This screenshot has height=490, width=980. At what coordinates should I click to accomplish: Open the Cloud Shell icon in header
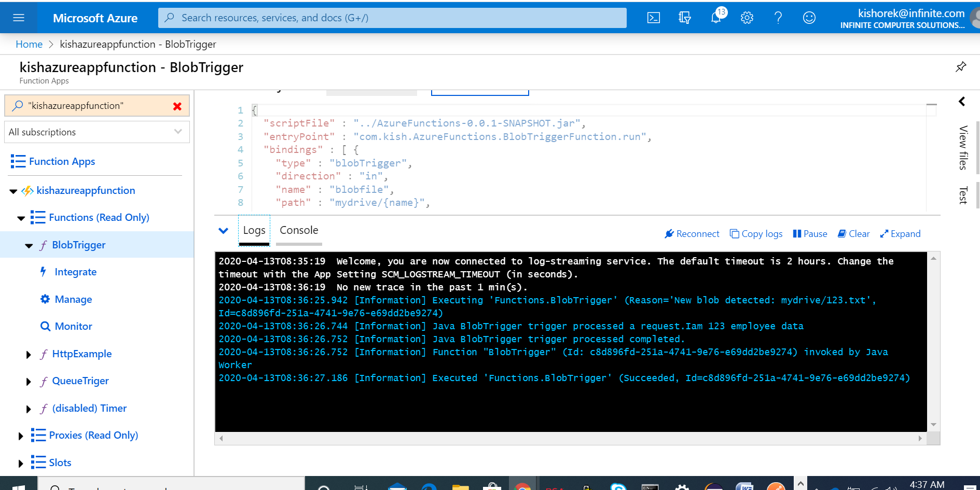click(654, 18)
